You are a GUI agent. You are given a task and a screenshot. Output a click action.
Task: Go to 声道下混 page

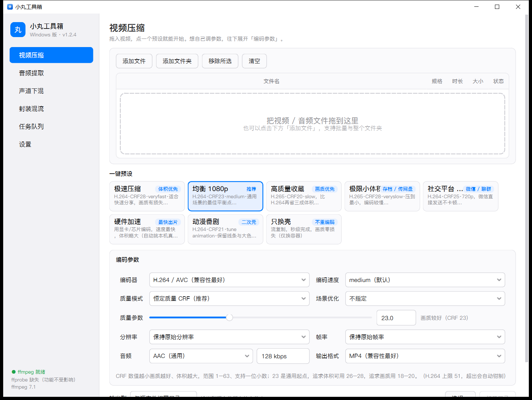click(x=51, y=91)
